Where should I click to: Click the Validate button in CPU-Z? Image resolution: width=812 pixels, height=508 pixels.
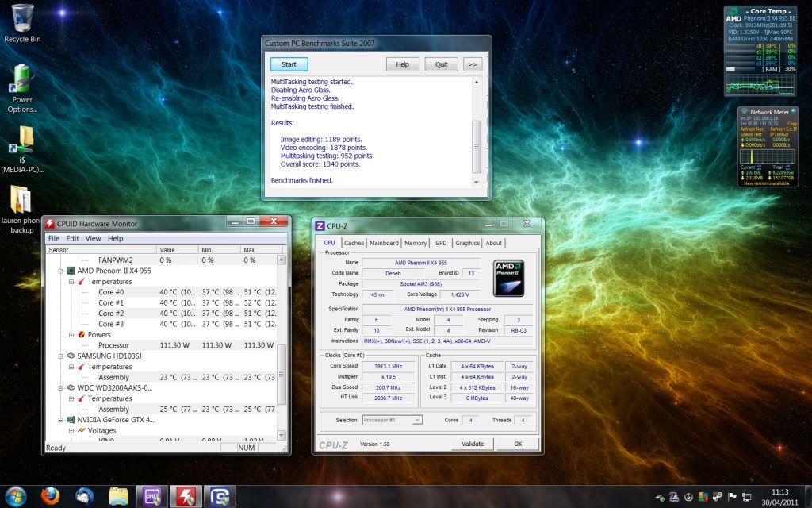[x=472, y=444]
